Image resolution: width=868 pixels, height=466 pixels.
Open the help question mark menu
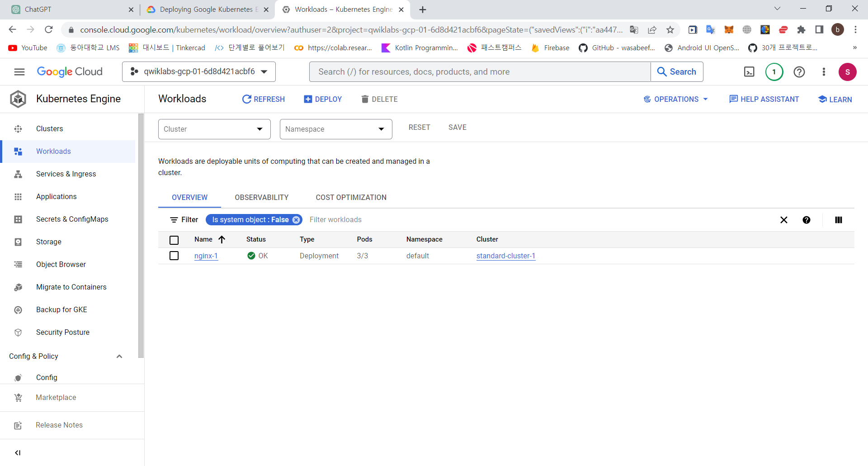(799, 71)
